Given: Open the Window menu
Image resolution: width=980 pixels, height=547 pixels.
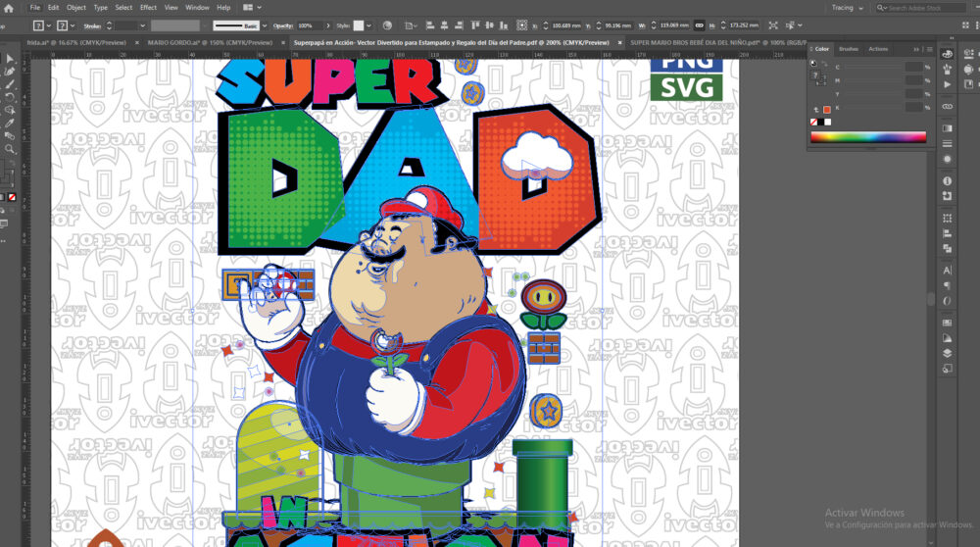Looking at the screenshot, I should 197,8.
